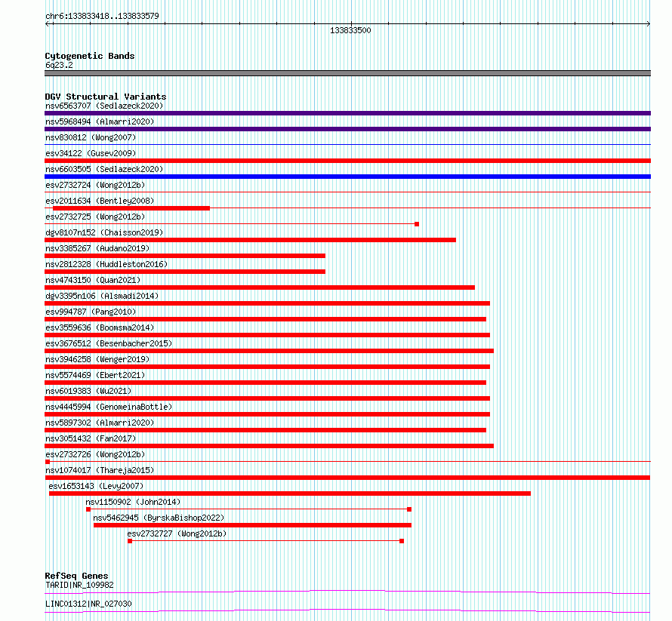Click the red bar of dgv8107n152

pyautogui.click(x=250, y=240)
